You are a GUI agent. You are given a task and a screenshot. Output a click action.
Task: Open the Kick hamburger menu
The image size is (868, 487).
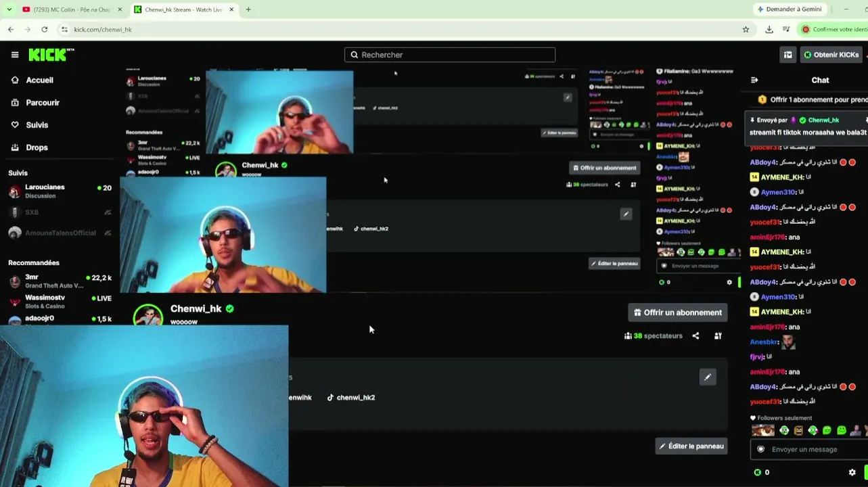coord(15,55)
